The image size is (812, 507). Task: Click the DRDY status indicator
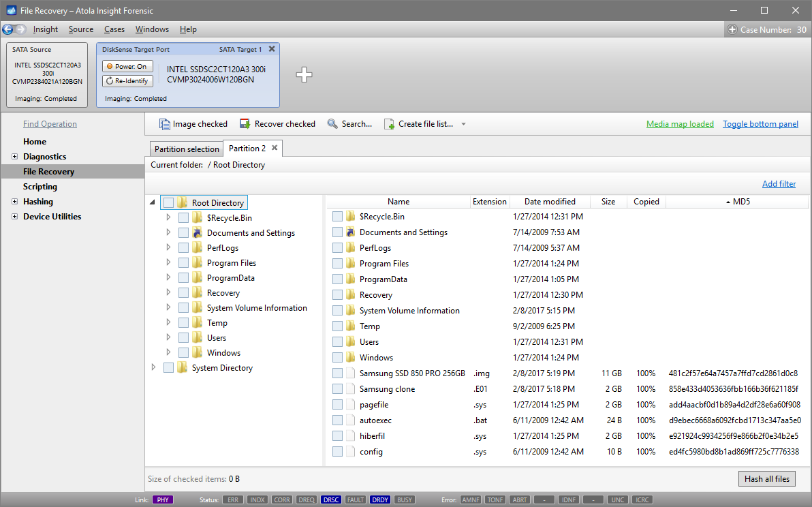(x=379, y=500)
